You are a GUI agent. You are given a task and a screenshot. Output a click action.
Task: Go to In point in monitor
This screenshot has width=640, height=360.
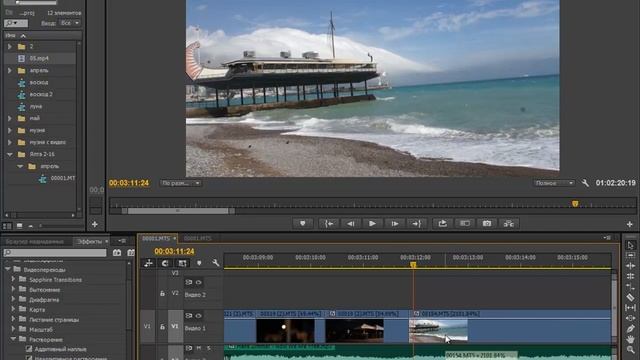click(x=329, y=223)
